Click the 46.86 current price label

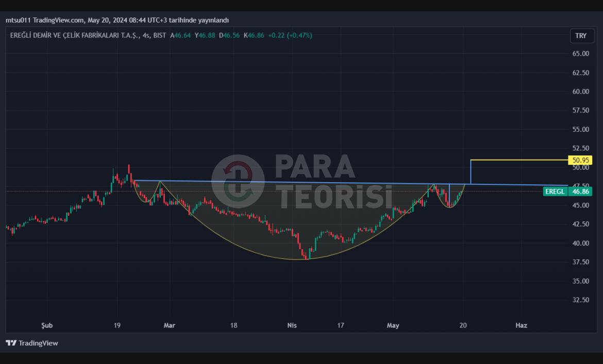(580, 191)
